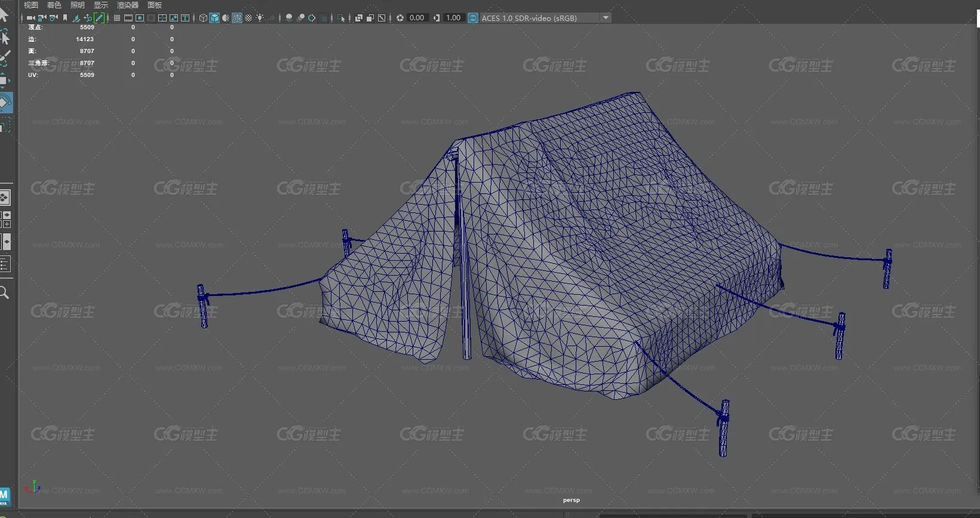The width and height of the screenshot is (980, 518).
Task: Enable Smooth Shade All cube icon
Action: [214, 18]
